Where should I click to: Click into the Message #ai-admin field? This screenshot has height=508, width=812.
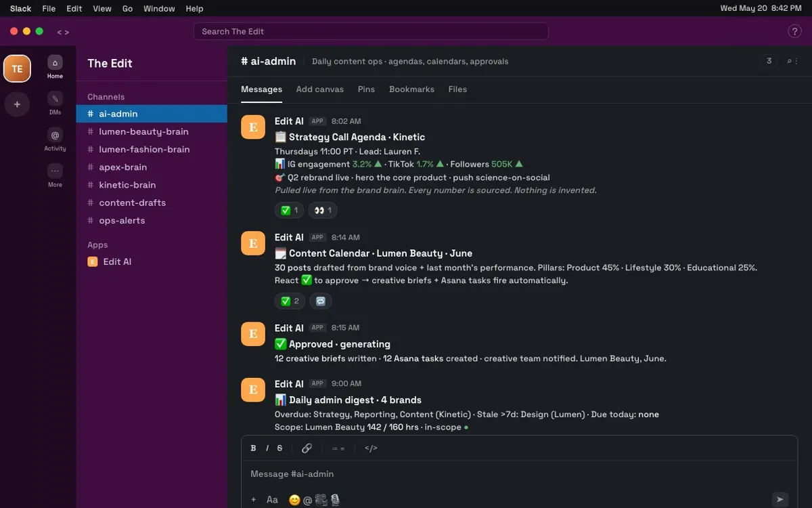pyautogui.click(x=519, y=474)
